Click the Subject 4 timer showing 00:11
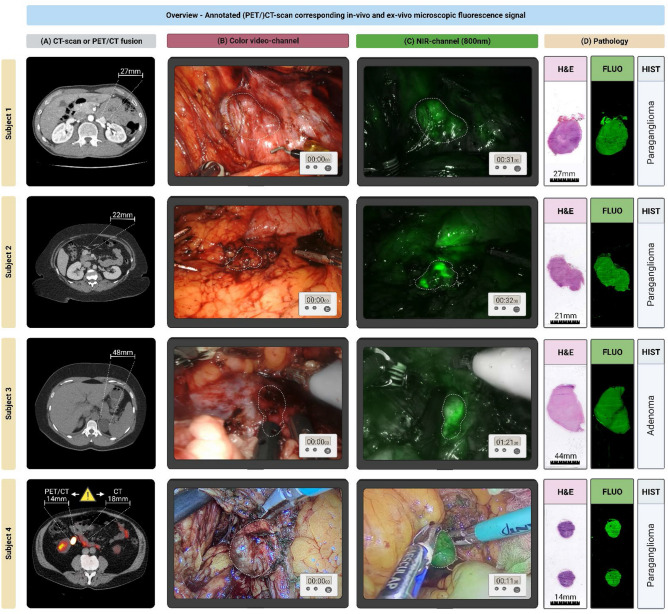The width and height of the screenshot is (668, 614). (x=507, y=584)
